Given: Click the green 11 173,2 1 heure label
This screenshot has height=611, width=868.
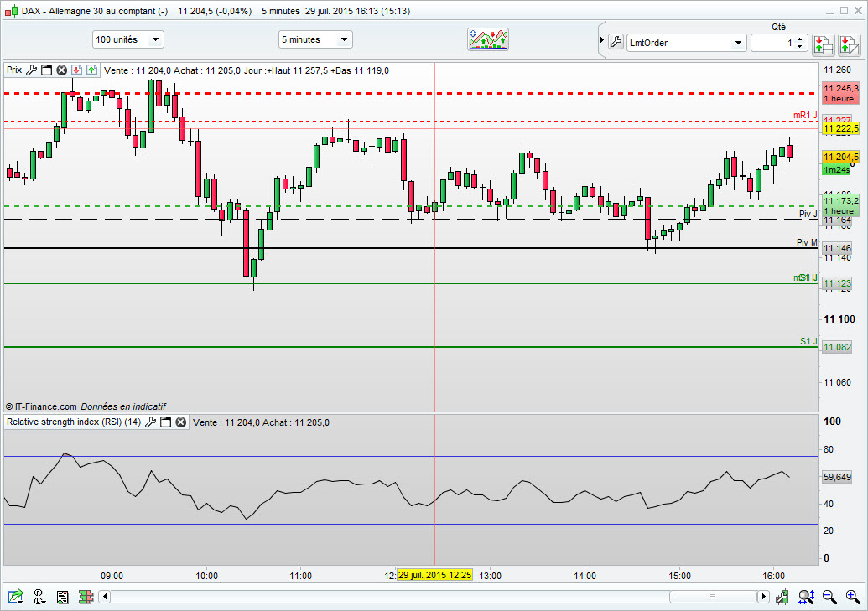Looking at the screenshot, I should point(840,205).
